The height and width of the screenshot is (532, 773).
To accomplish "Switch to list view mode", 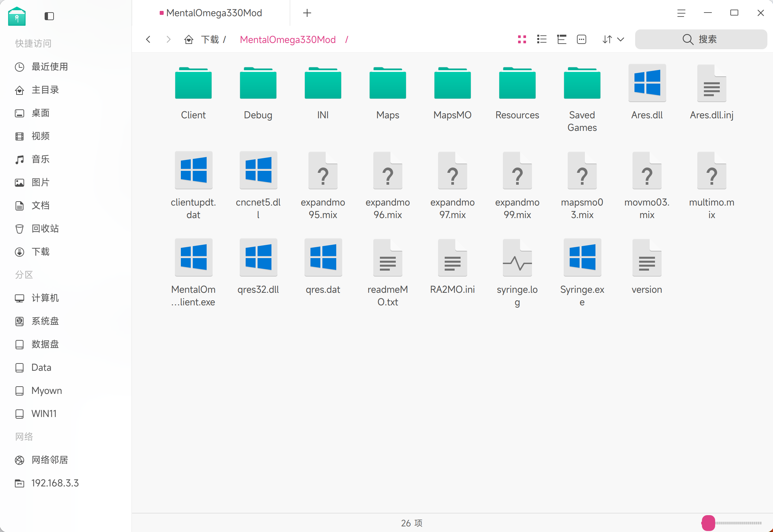I will pyautogui.click(x=542, y=39).
